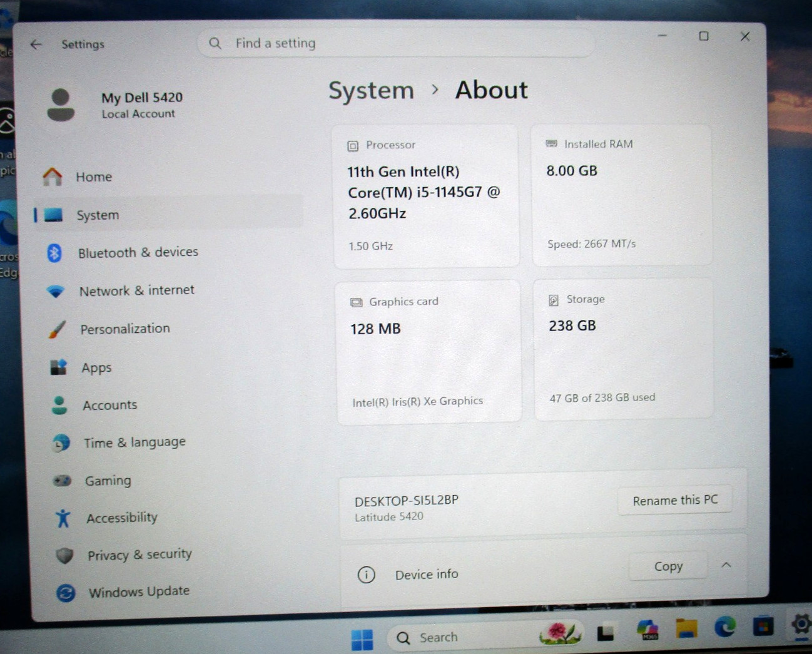Click the Accounts person icon
Screen dimensions: 812x654
coord(59,405)
